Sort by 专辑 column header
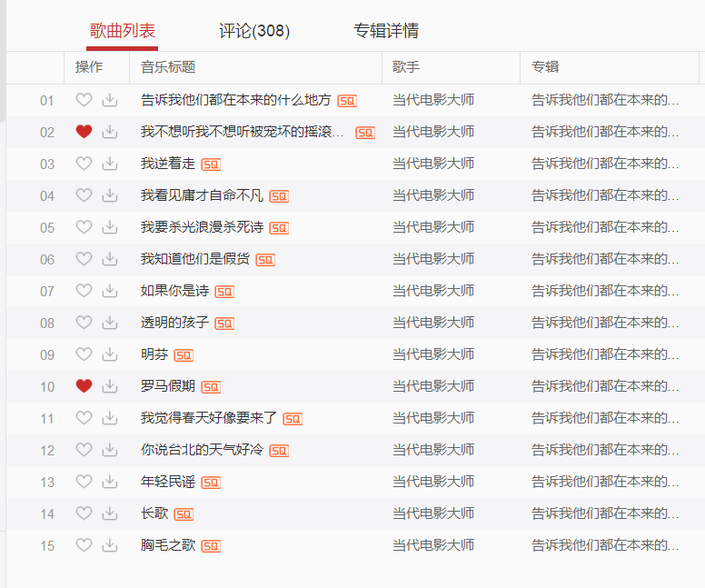 coord(545,67)
